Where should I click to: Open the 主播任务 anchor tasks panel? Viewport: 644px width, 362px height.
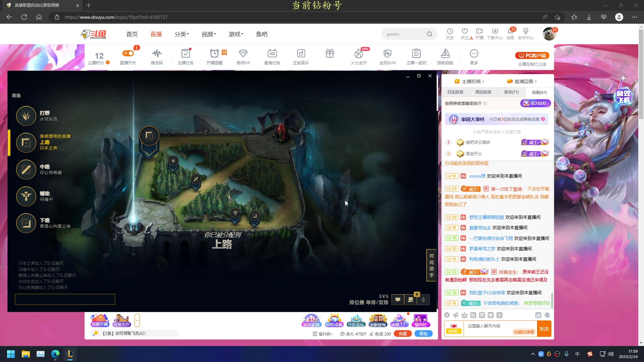(185, 56)
